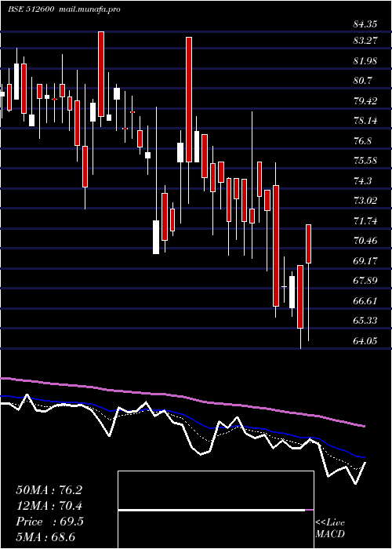This screenshot has height=549, width=392.
Task: Click the 75.58 price axis label
Action: [365, 161]
